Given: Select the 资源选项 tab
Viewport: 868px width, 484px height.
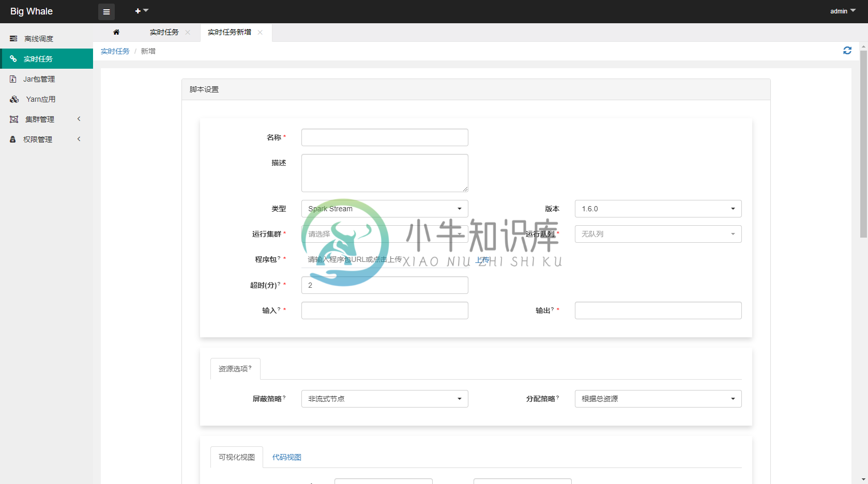Looking at the screenshot, I should tap(235, 369).
